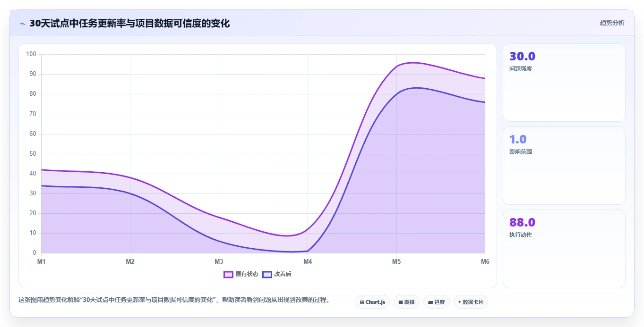
Task: Click the 数据卡片 sparkle icon
Action: 460,302
